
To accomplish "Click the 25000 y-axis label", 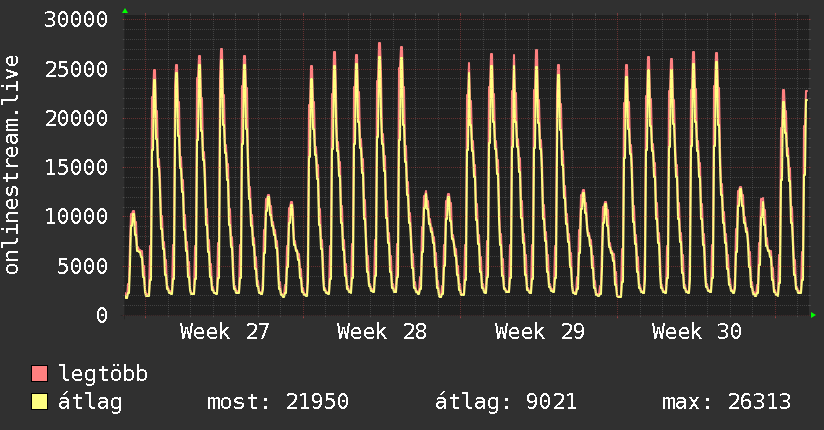I will [76, 69].
